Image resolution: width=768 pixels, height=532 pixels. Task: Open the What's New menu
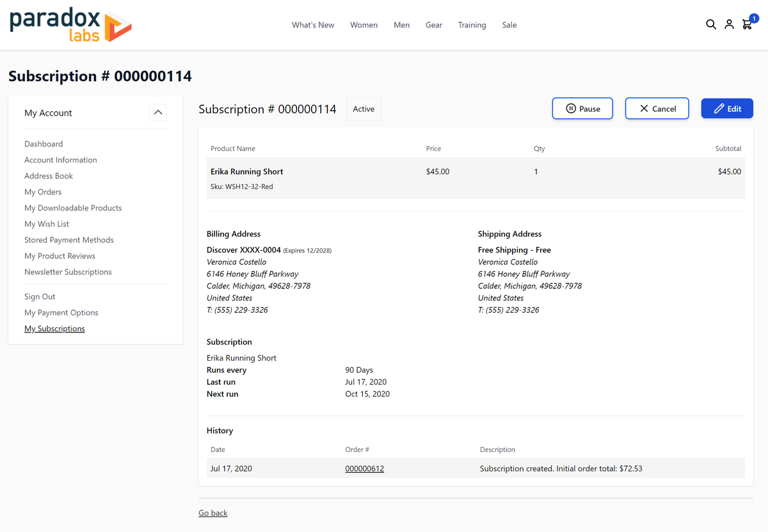pos(313,25)
